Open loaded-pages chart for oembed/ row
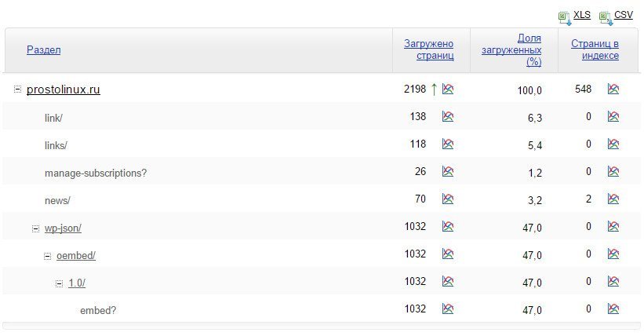 pyautogui.click(x=448, y=254)
